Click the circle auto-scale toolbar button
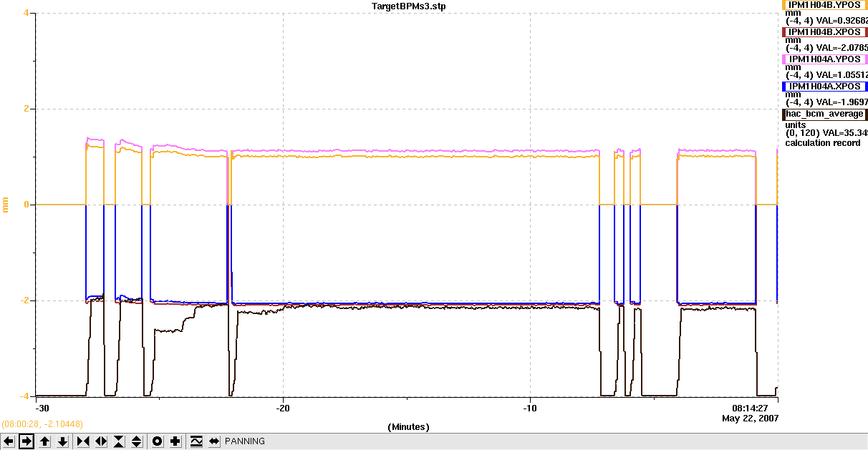Viewport: 868px width, 450px height. (x=158, y=441)
